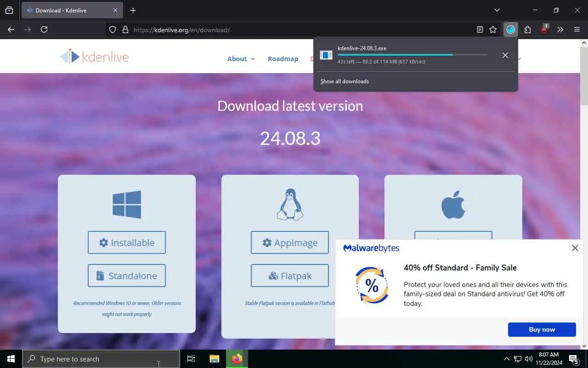Click the site padlock security icon
This screenshot has width=588, height=368.
125,29
